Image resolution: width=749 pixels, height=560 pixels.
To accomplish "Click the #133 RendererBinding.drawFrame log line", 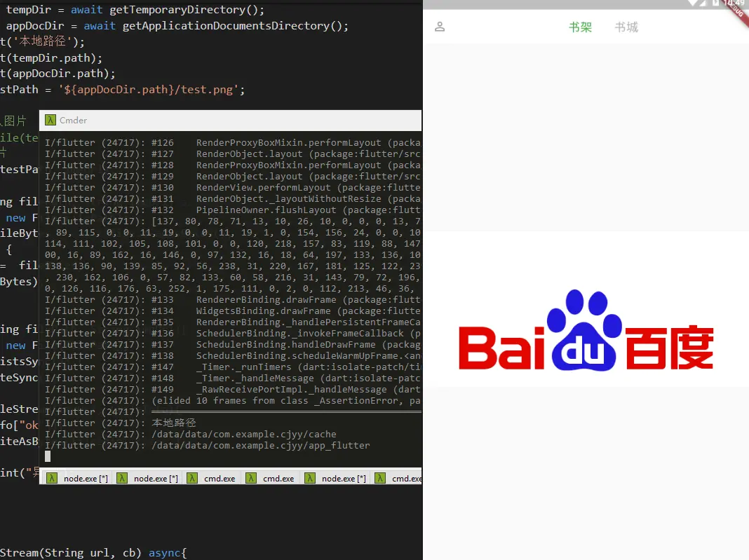I will coord(233,300).
